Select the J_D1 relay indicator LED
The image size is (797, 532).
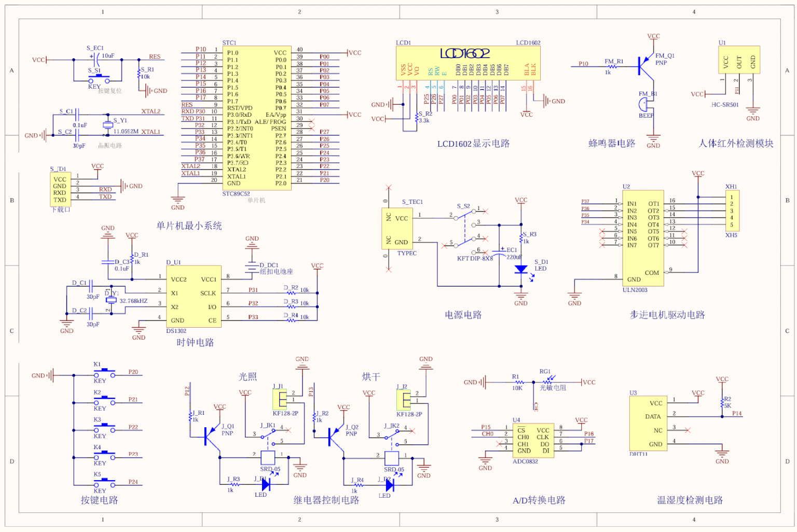(265, 484)
